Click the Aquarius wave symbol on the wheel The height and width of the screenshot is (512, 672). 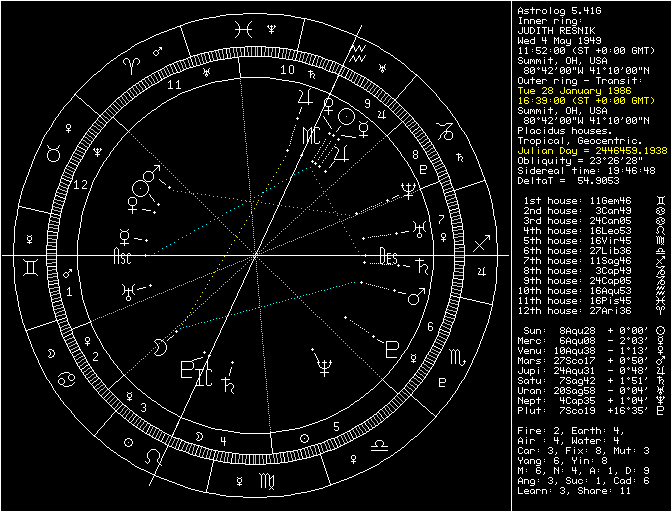[x=357, y=50]
